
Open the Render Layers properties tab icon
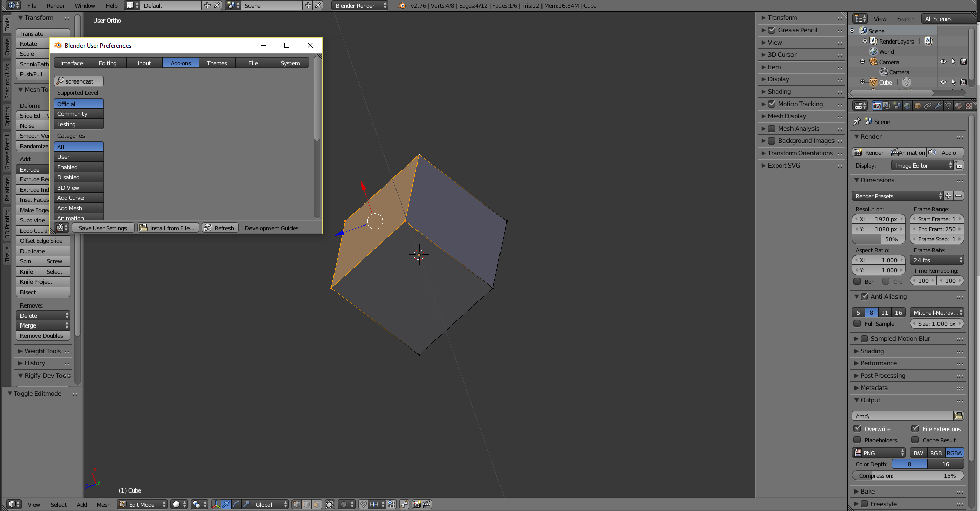coord(887,106)
